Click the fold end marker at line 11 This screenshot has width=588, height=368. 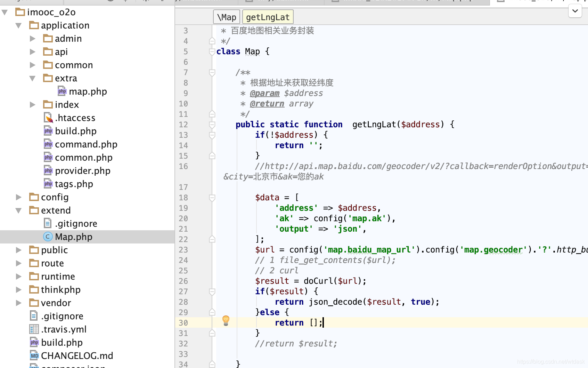pos(212,114)
